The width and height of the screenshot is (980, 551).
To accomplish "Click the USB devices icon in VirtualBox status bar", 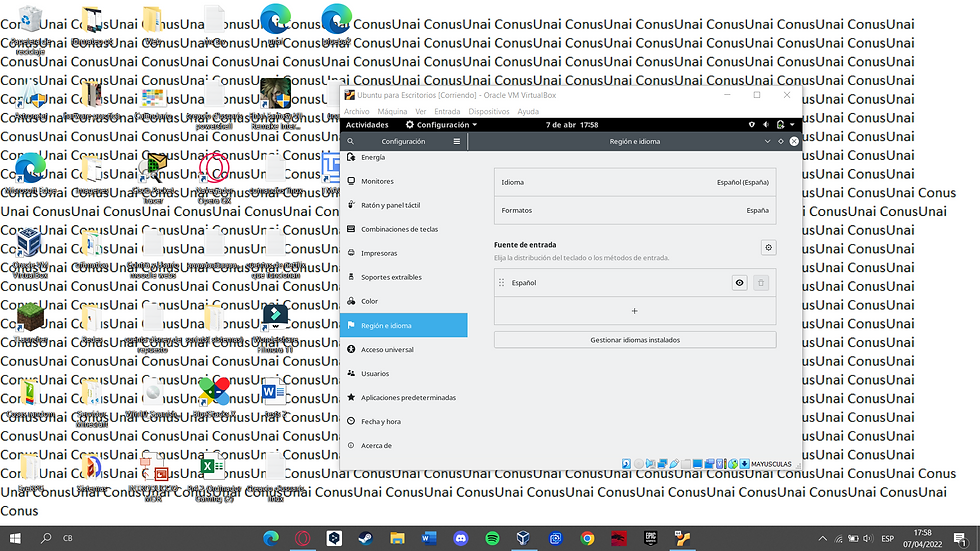I will [674, 464].
